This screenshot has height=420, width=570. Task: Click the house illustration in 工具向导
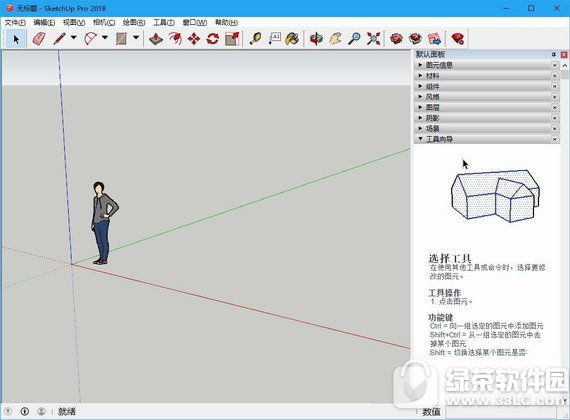(x=495, y=196)
